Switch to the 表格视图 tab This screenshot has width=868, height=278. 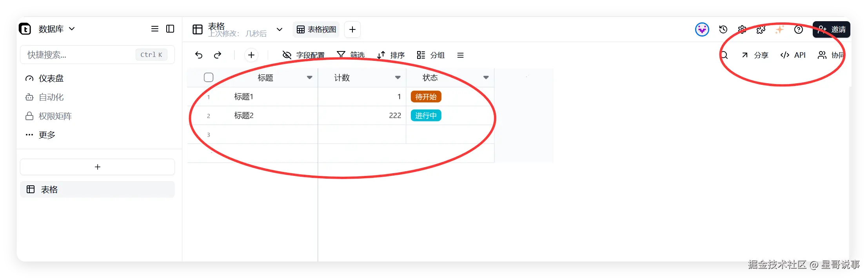pos(316,29)
